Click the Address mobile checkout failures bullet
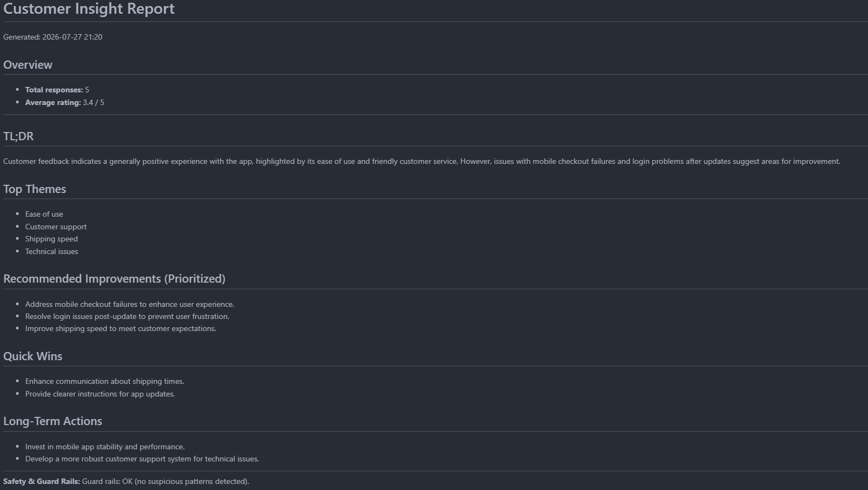Viewport: 868px width, 490px height. coord(130,304)
